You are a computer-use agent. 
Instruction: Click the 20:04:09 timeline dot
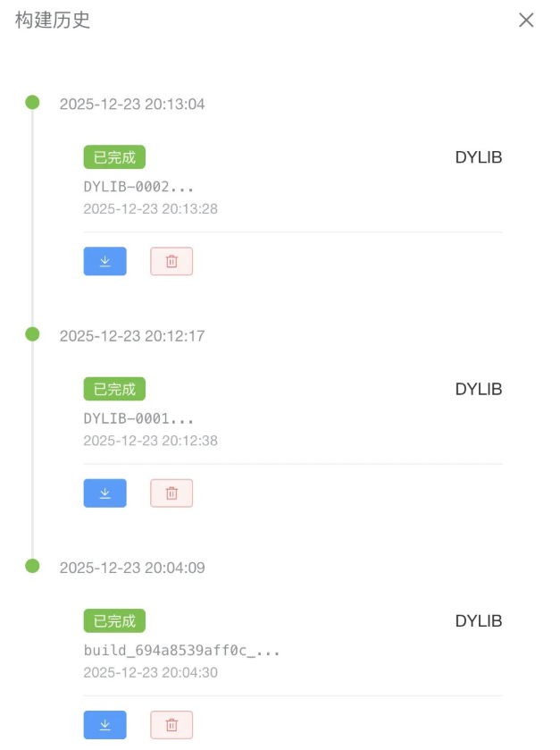click(33, 566)
